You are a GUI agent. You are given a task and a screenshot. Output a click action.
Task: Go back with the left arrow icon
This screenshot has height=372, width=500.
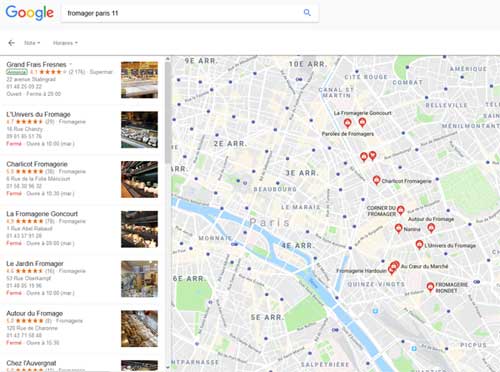(11, 43)
